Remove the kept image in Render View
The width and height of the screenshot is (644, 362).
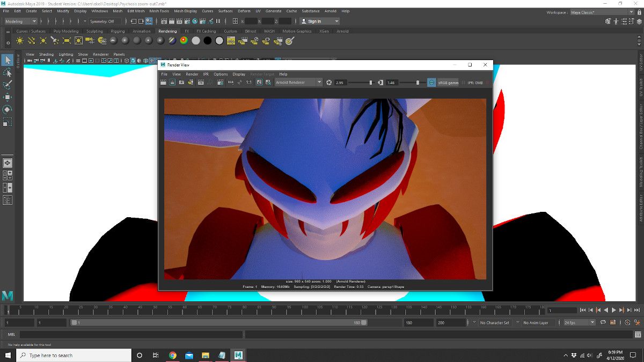268,83
